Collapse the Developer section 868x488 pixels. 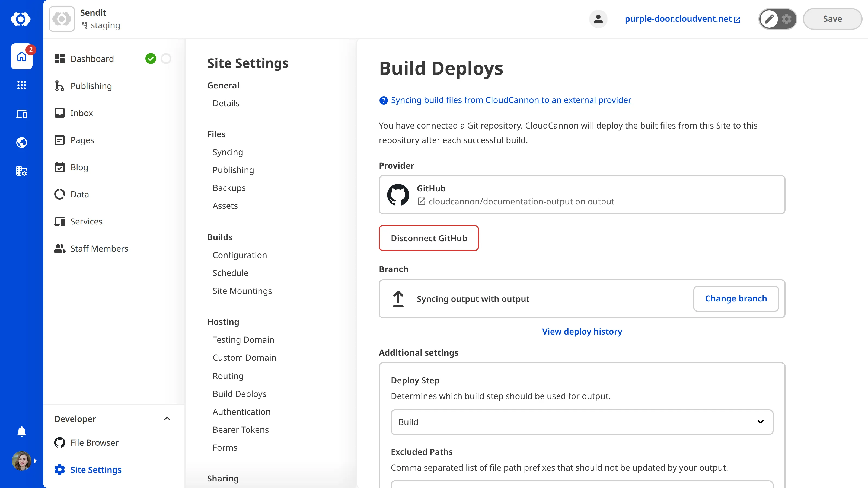[x=167, y=419]
